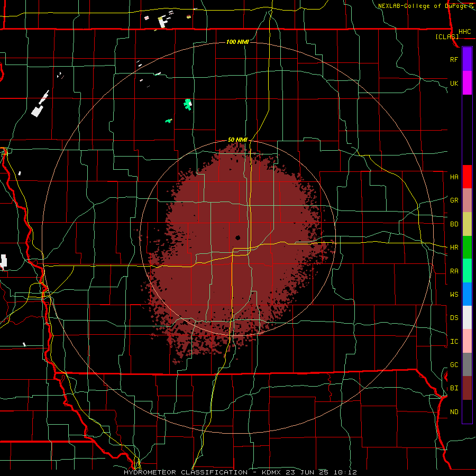The height and width of the screenshot is (476, 476).
Task: Click the '50 NMI' range ring label
Action: coord(237,140)
